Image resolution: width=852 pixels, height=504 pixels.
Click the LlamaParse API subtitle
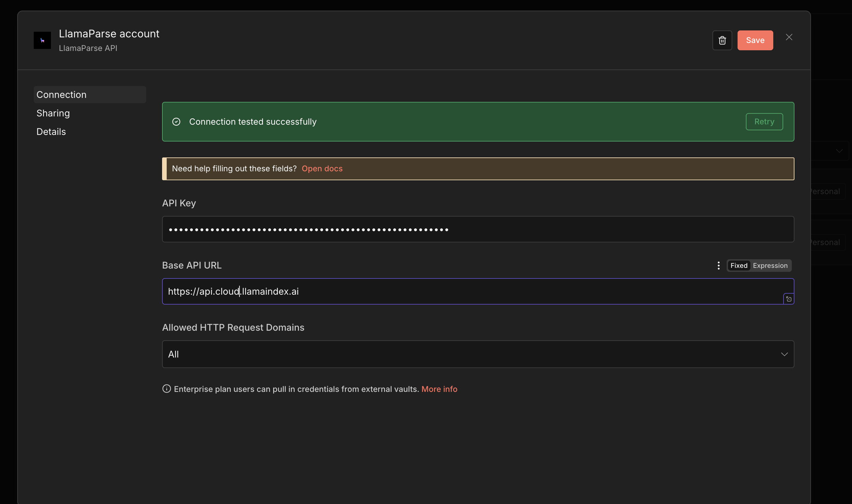click(x=88, y=48)
